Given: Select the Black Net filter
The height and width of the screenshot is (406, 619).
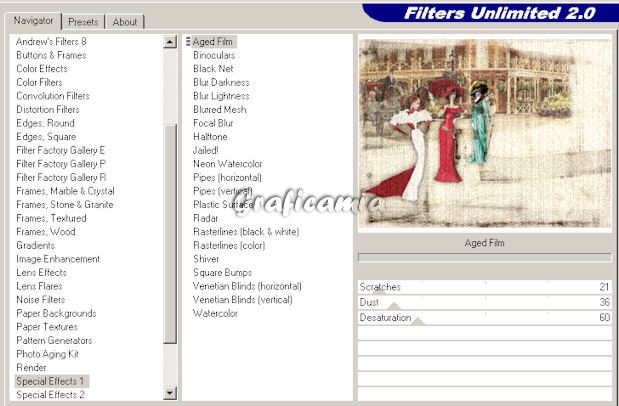Looking at the screenshot, I should 213,69.
